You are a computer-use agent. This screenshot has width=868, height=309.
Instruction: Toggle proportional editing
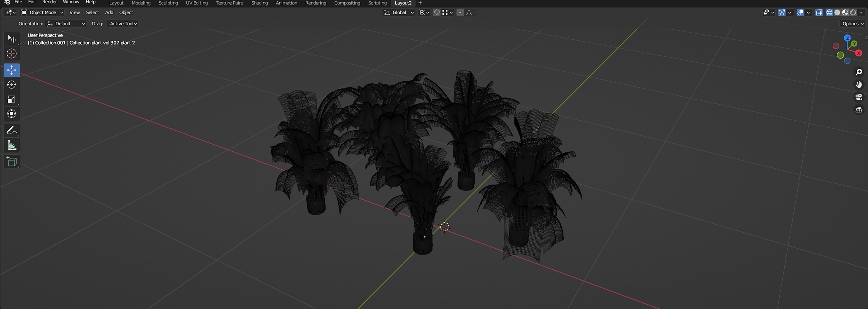(460, 13)
